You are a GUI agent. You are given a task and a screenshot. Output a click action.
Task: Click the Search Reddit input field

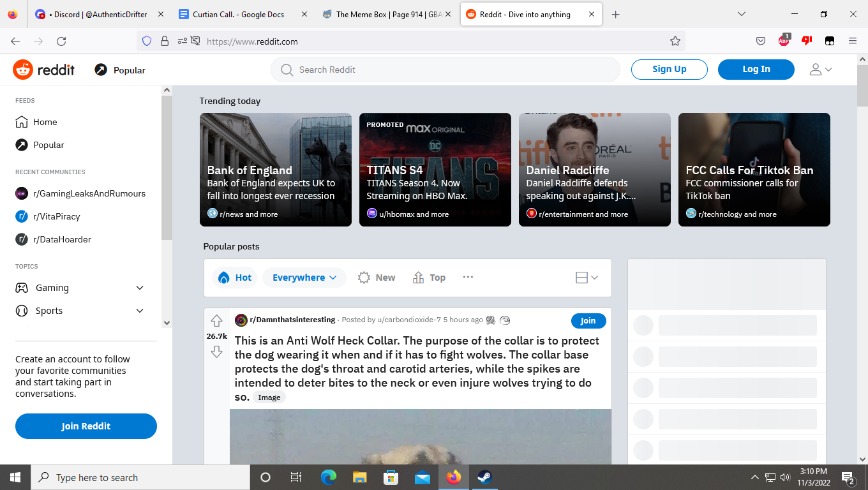click(445, 70)
